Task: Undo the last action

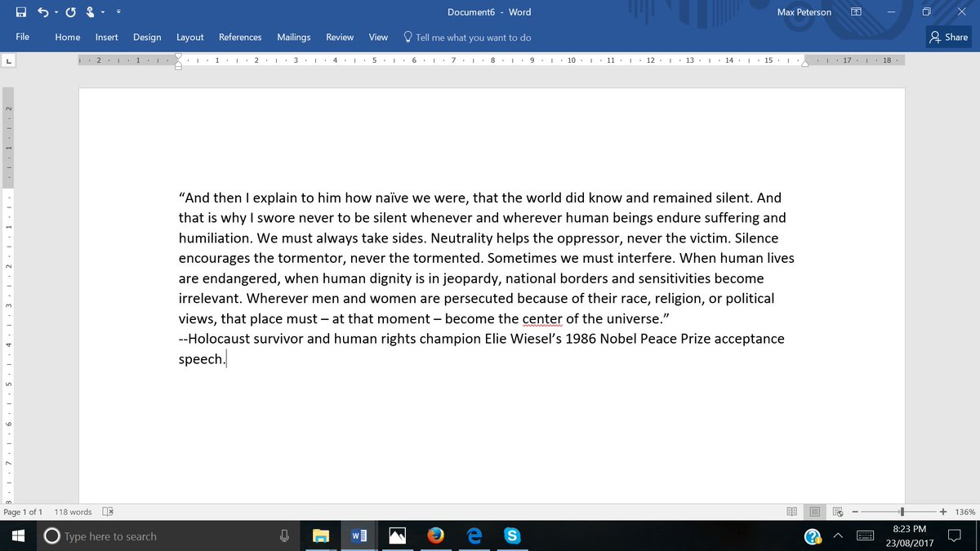Action: click(x=42, y=12)
